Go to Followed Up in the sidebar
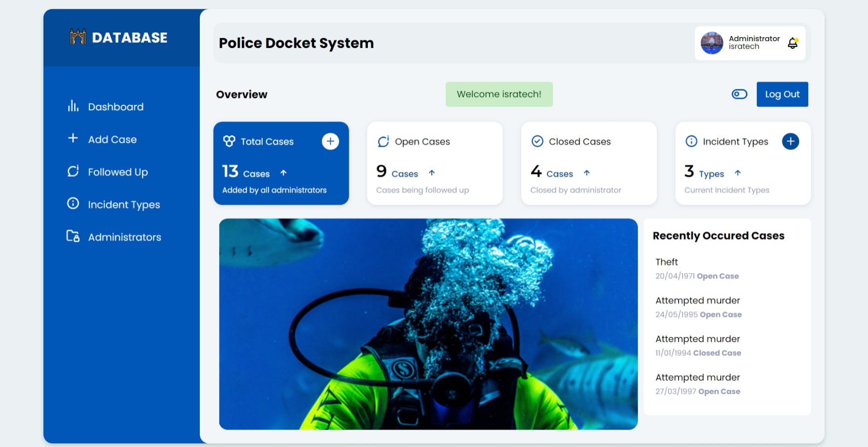Image resolution: width=868 pixels, height=447 pixels. (x=118, y=172)
